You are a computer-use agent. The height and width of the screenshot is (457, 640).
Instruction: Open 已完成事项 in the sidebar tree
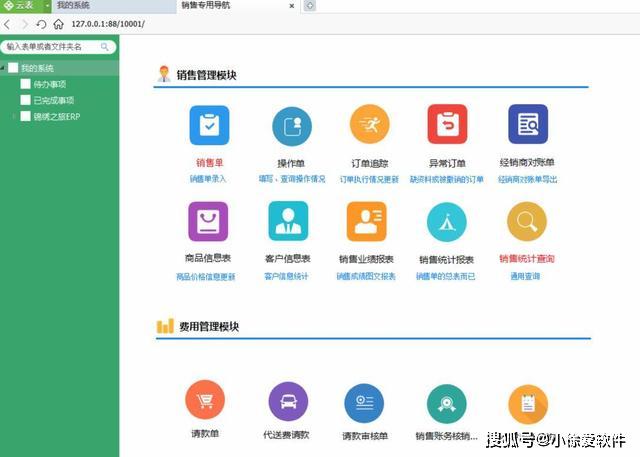coord(54,100)
